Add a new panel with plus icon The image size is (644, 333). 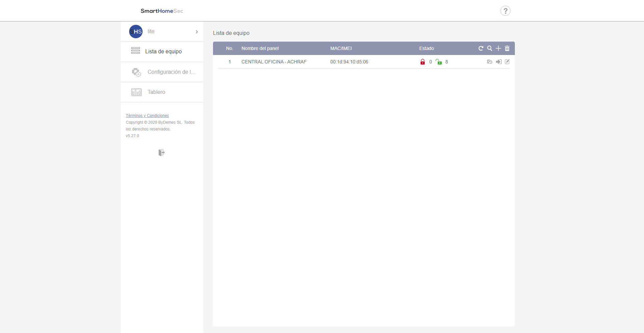click(498, 48)
